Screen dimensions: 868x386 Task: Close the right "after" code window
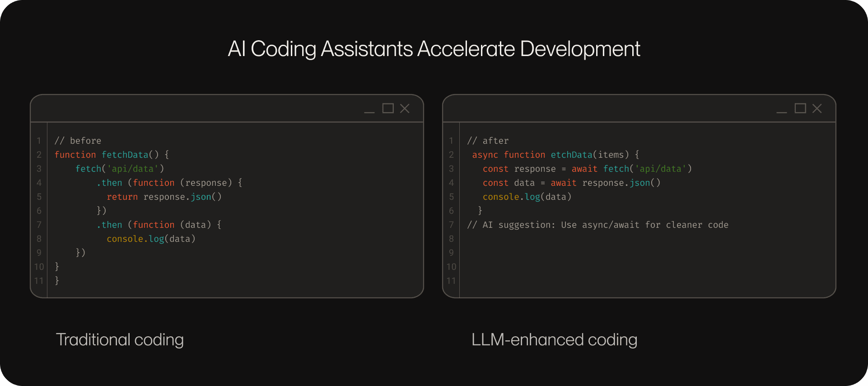tap(817, 108)
